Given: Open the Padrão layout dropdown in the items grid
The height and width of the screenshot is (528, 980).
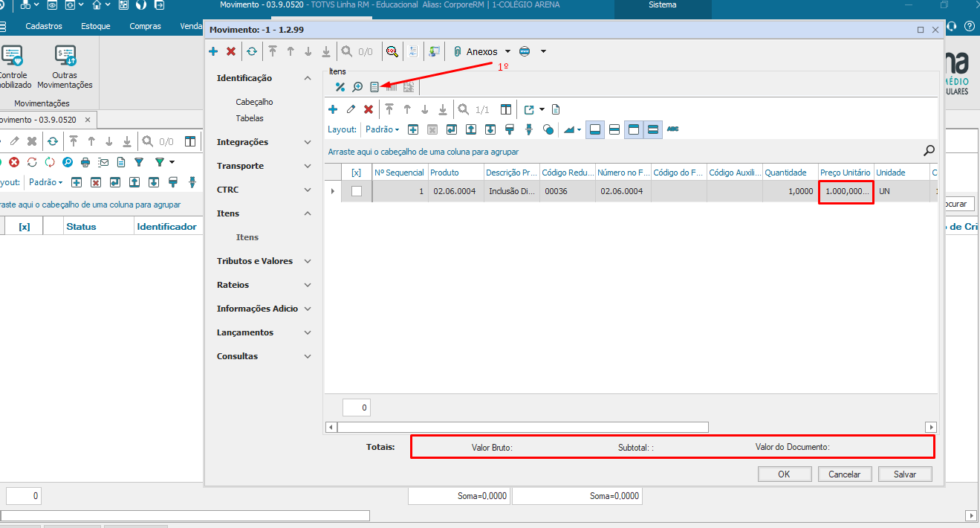Looking at the screenshot, I should [x=382, y=129].
